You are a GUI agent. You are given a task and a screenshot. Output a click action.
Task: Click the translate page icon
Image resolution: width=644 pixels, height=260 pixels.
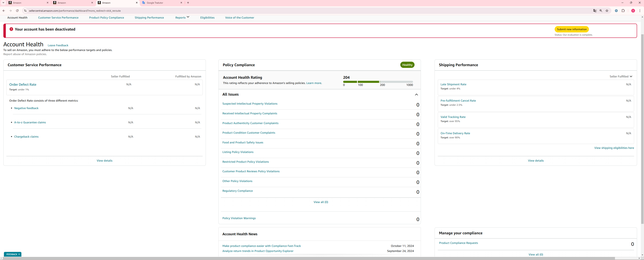(x=595, y=11)
